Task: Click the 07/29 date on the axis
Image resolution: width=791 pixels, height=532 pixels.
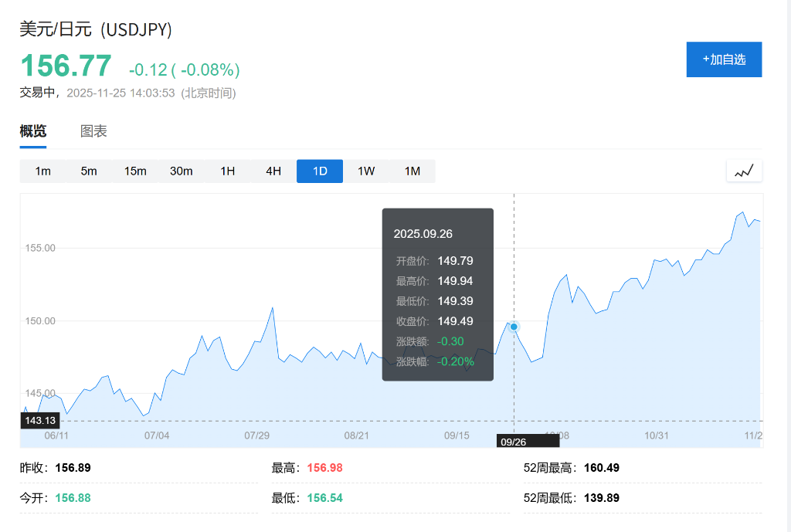Action: point(256,435)
